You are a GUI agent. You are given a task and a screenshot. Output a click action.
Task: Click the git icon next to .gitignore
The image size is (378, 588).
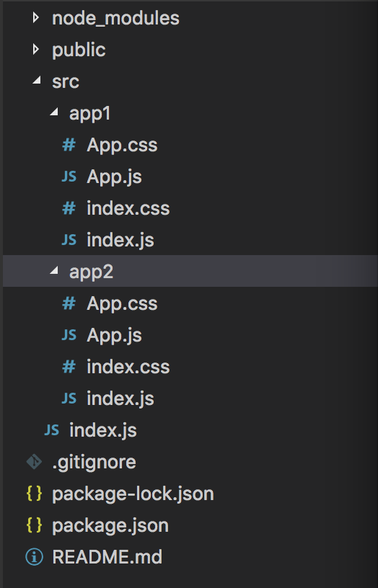[x=34, y=462]
